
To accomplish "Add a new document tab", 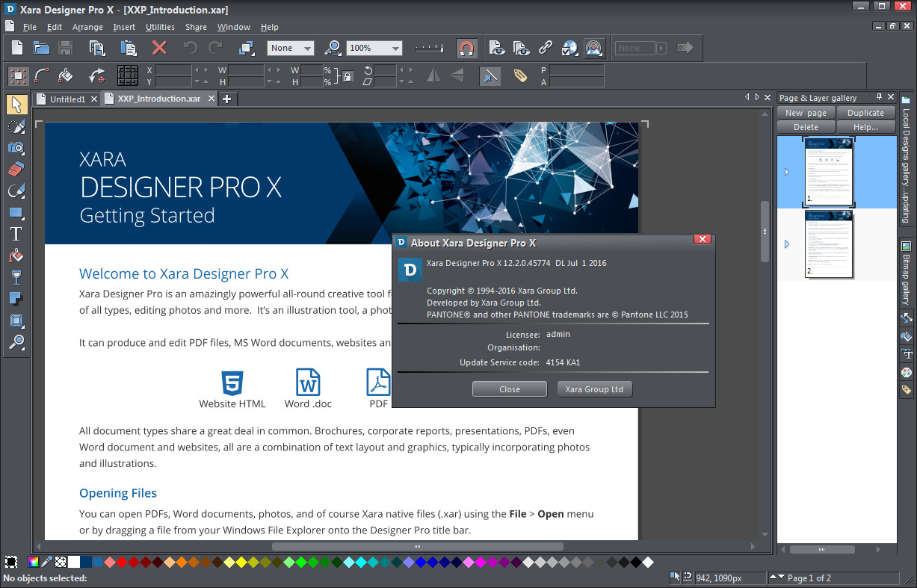I will pos(227,99).
